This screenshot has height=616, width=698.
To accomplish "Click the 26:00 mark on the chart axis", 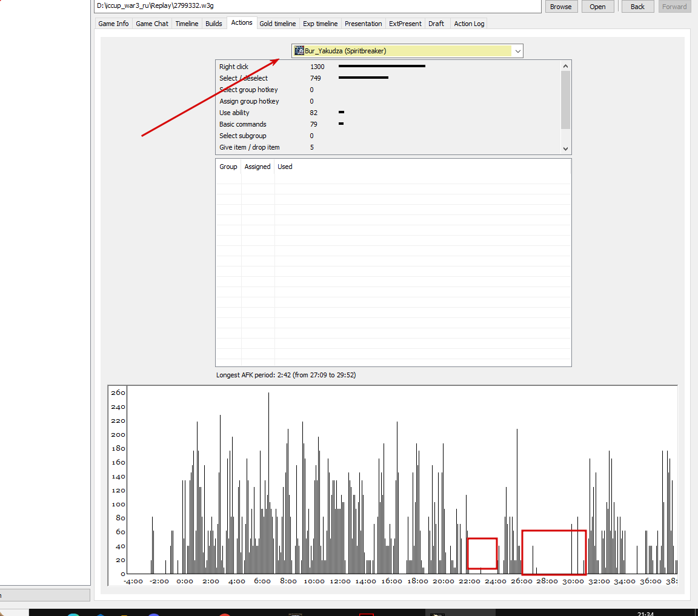I will 521,581.
